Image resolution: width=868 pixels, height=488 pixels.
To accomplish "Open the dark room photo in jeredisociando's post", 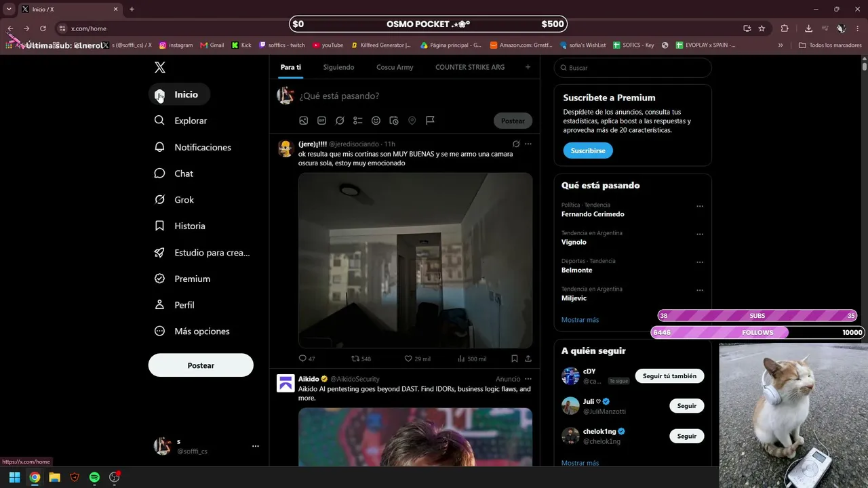I will click(x=415, y=260).
